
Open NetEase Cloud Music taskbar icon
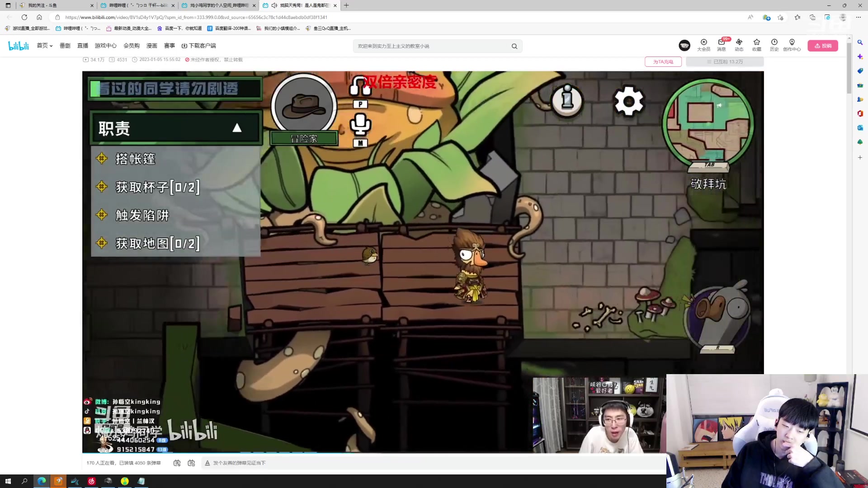(x=91, y=481)
